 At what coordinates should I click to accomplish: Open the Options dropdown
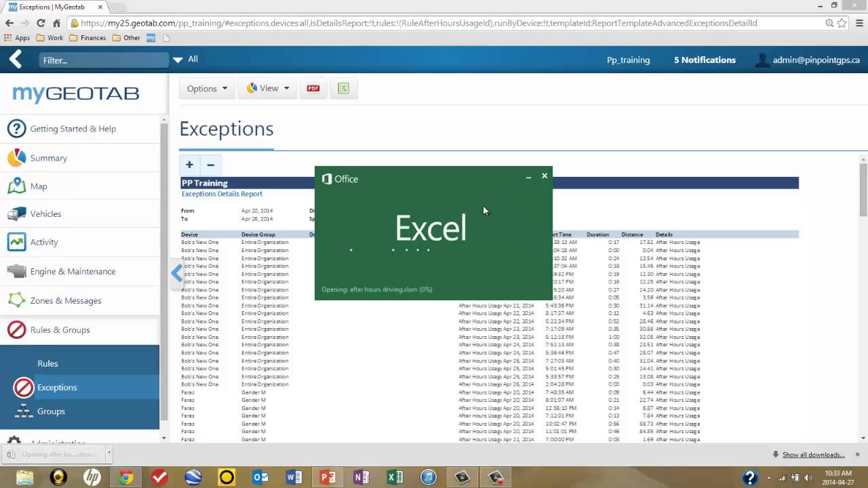[x=207, y=88]
